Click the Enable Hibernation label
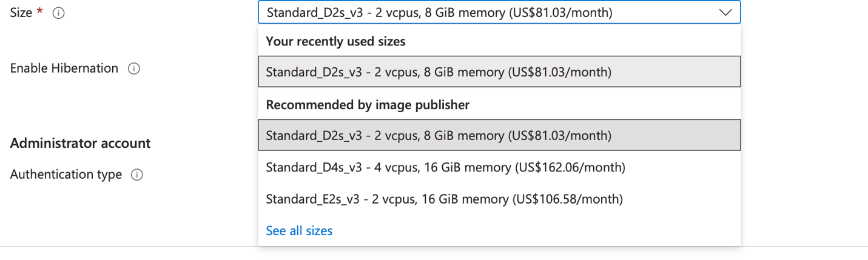Image resolution: width=868 pixels, height=260 pixels. click(x=64, y=68)
